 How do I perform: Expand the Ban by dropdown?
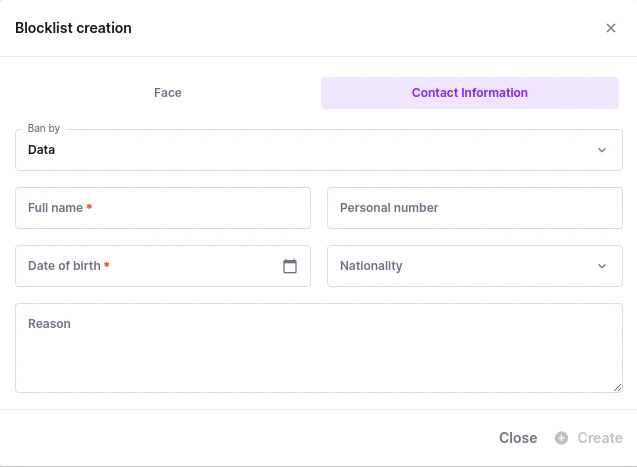[x=318, y=150]
